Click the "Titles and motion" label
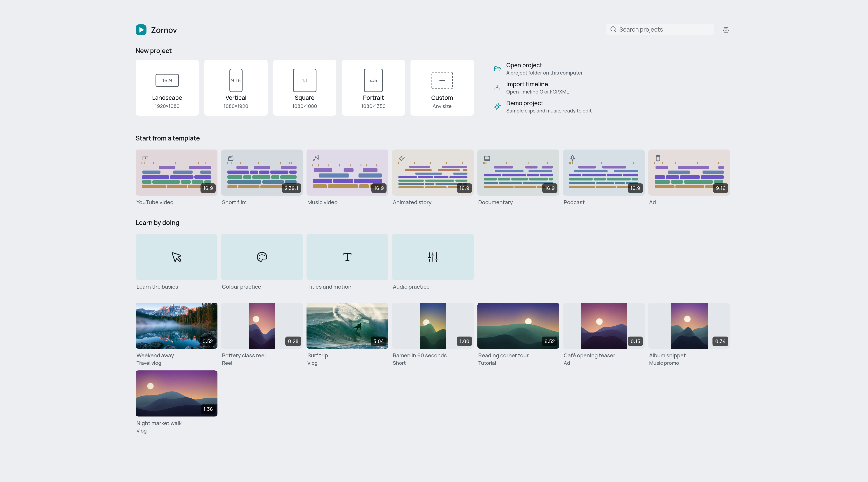The width and height of the screenshot is (868, 482). [x=329, y=287]
